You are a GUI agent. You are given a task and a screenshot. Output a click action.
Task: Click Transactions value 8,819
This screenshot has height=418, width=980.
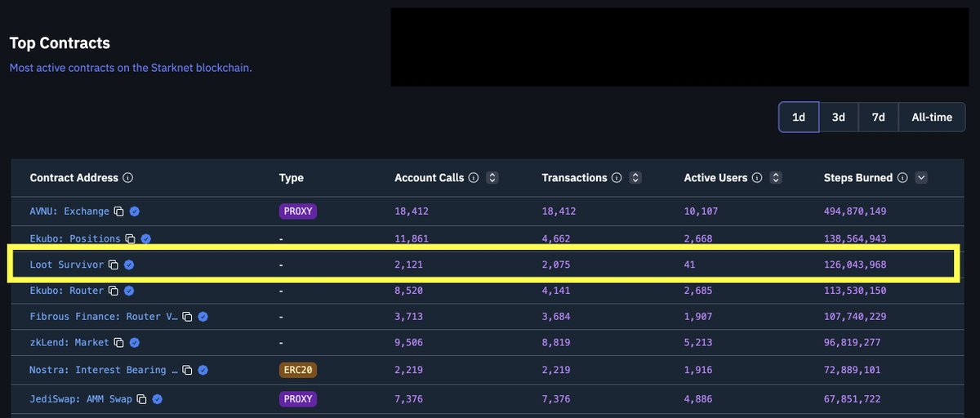tap(556, 343)
